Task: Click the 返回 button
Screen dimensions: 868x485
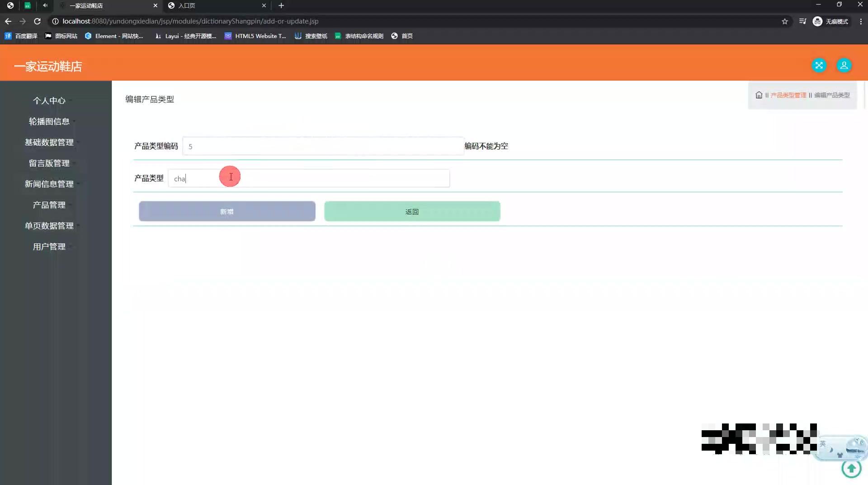Action: pyautogui.click(x=412, y=211)
